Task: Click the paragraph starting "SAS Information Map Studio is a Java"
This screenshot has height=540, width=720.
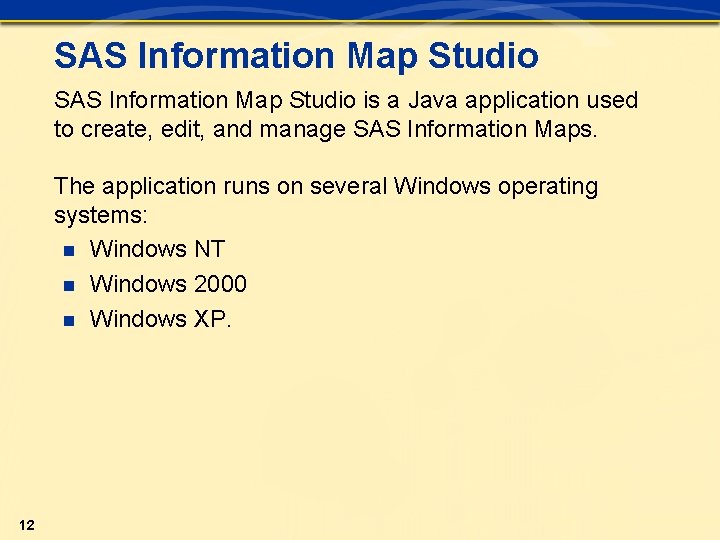Action: 346,115
